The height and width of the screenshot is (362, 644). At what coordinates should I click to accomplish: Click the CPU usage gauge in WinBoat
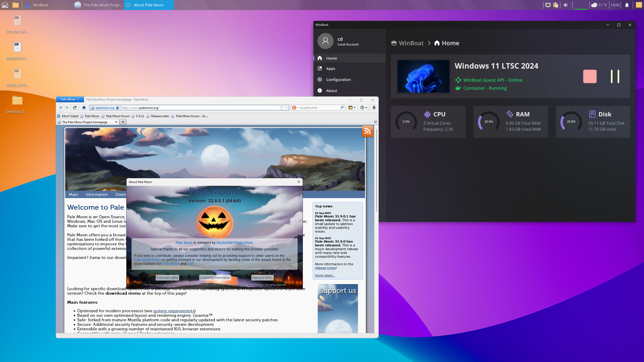click(406, 121)
